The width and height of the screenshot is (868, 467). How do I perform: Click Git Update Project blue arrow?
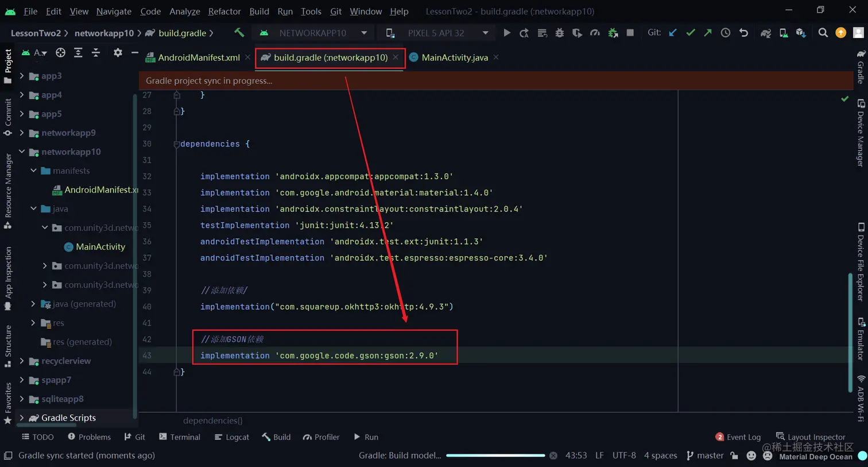tap(673, 33)
